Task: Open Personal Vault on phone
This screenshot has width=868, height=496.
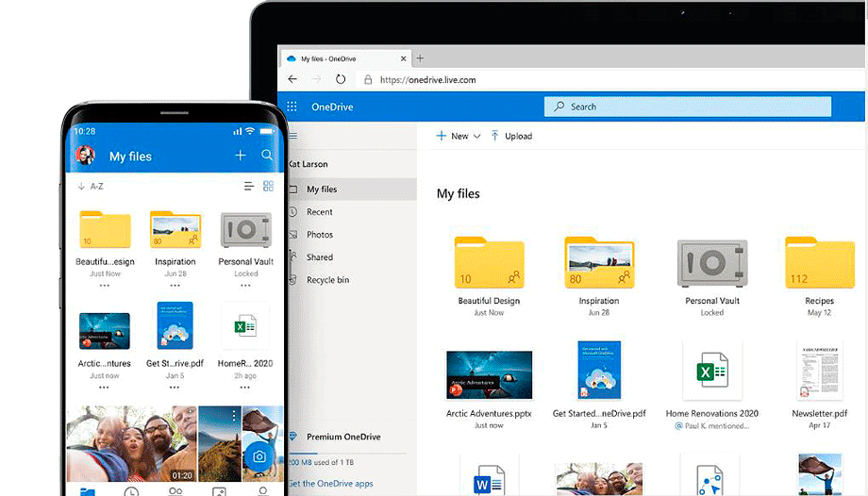Action: coord(246,229)
